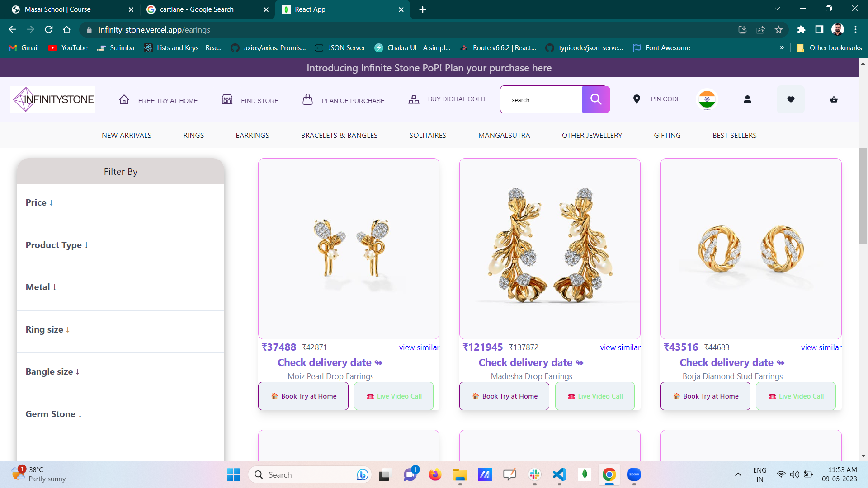Open the Borja Diamond Stud Earrings image
The image size is (868, 488).
(x=750, y=249)
